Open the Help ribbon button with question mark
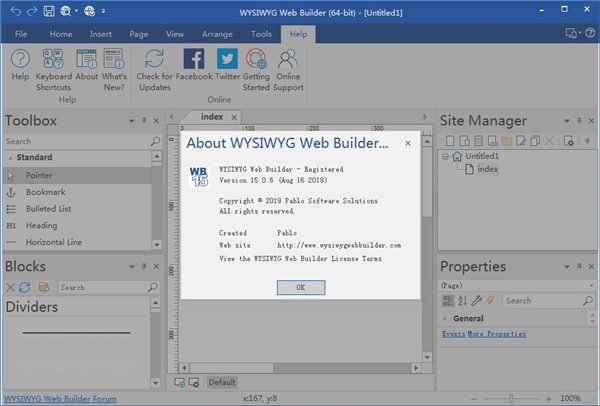The width and height of the screenshot is (600, 406). tap(20, 65)
